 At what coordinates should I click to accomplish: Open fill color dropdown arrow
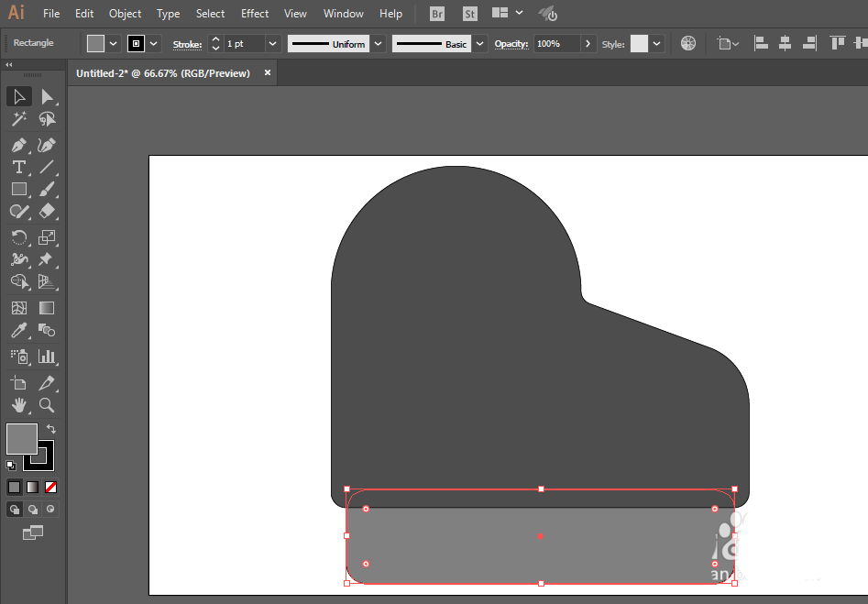(x=113, y=44)
